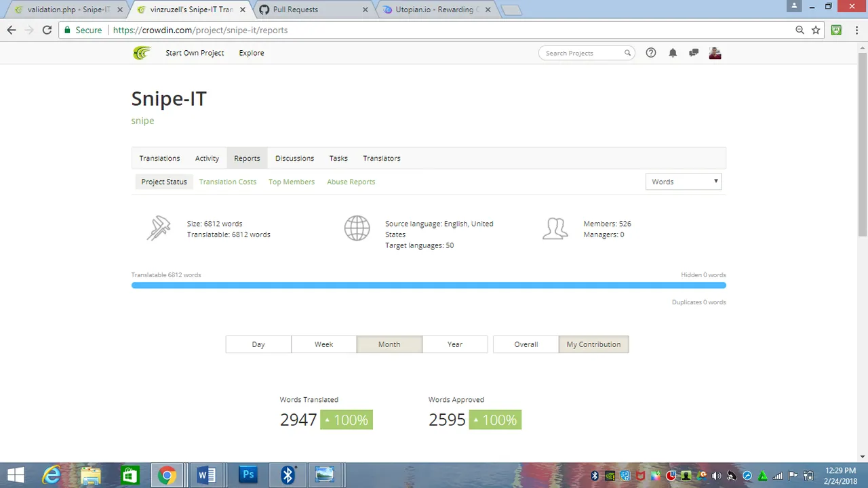Open Microsoft Word from taskbar
868x488 pixels.
pyautogui.click(x=206, y=475)
